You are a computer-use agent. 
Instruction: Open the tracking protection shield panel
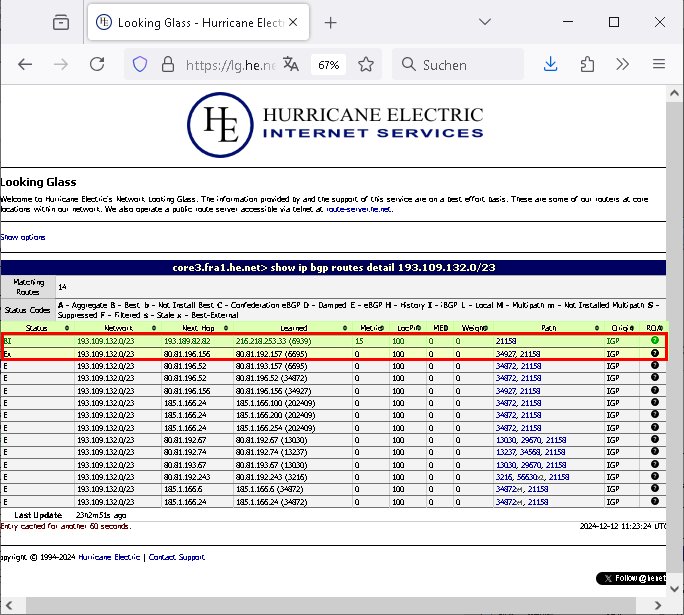click(x=140, y=64)
